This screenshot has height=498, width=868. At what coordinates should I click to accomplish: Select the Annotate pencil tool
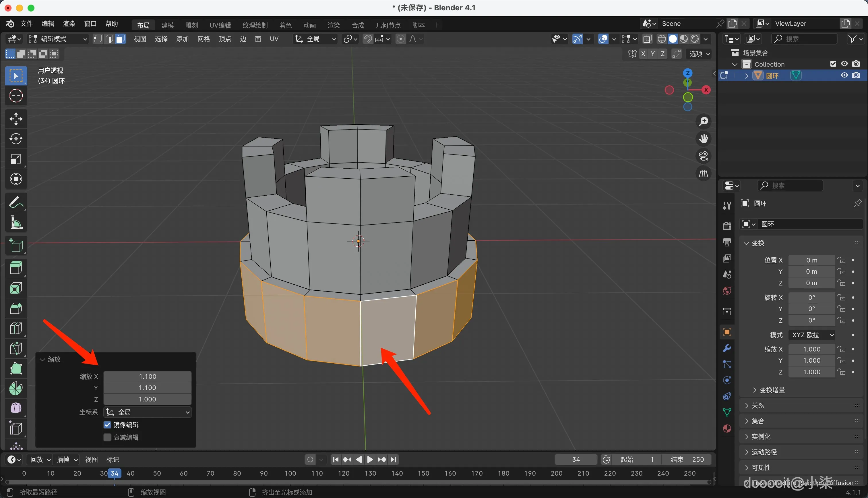16,202
